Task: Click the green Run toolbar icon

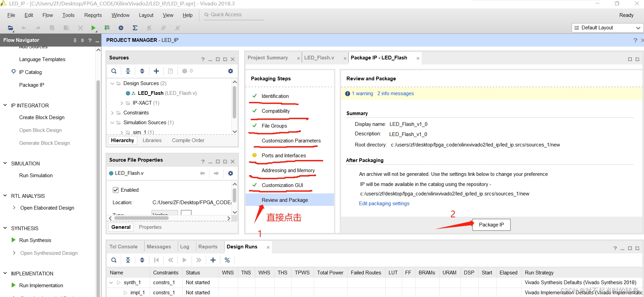Action: tap(93, 28)
